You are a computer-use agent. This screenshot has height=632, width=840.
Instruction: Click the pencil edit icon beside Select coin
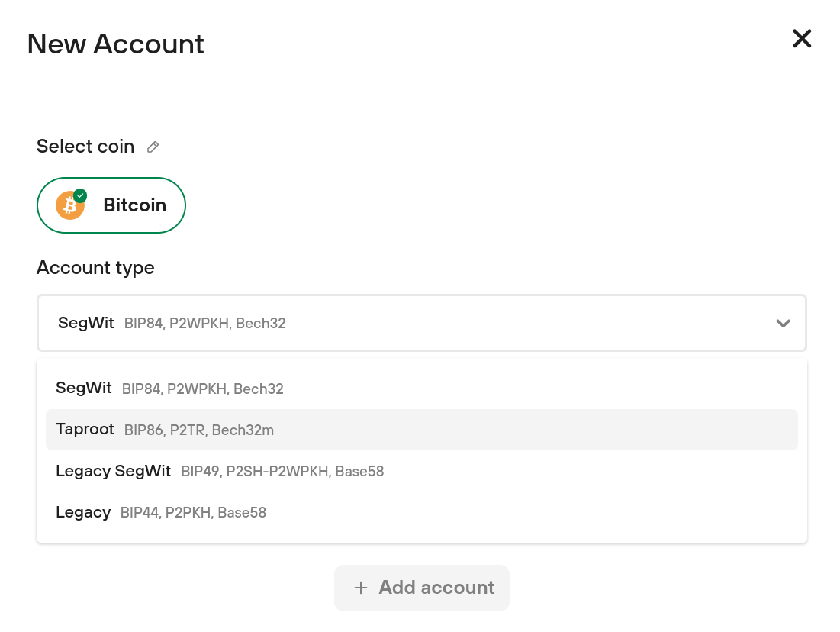coord(153,147)
